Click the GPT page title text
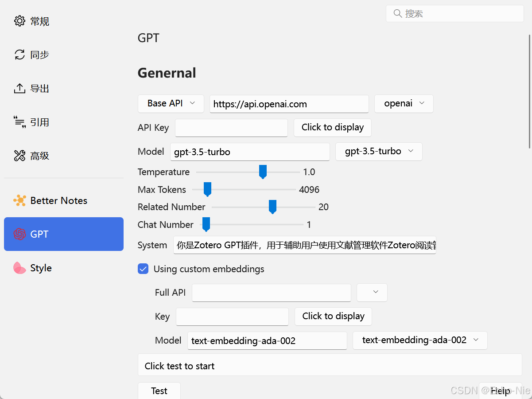This screenshot has width=532, height=399. [148, 38]
